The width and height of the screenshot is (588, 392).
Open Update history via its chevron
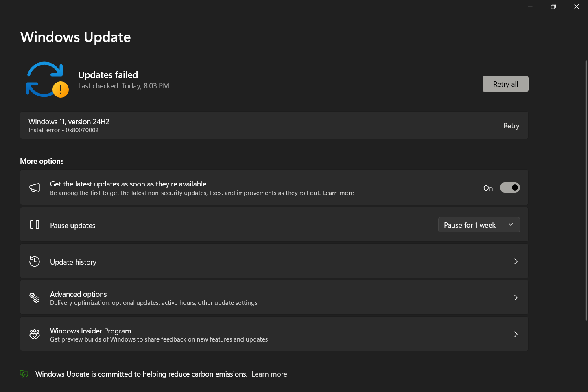coord(516,261)
